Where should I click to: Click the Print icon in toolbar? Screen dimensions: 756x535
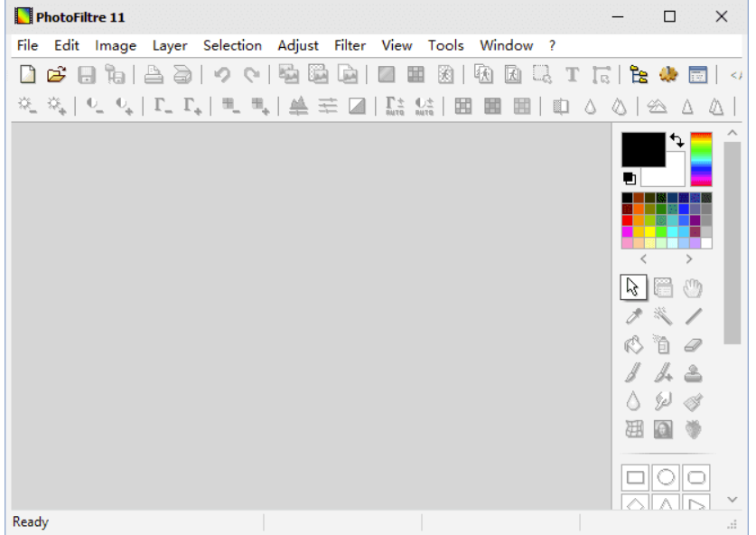(x=154, y=75)
